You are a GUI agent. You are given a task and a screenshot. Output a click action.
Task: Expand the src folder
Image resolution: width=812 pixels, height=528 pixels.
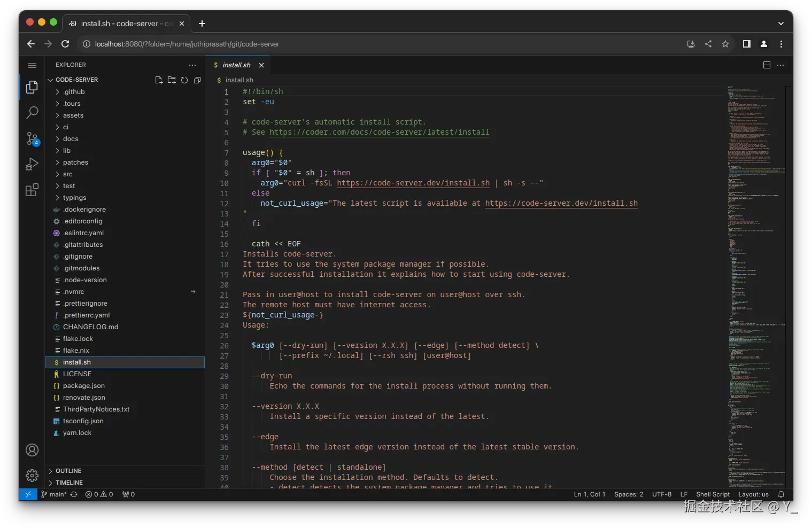point(67,174)
